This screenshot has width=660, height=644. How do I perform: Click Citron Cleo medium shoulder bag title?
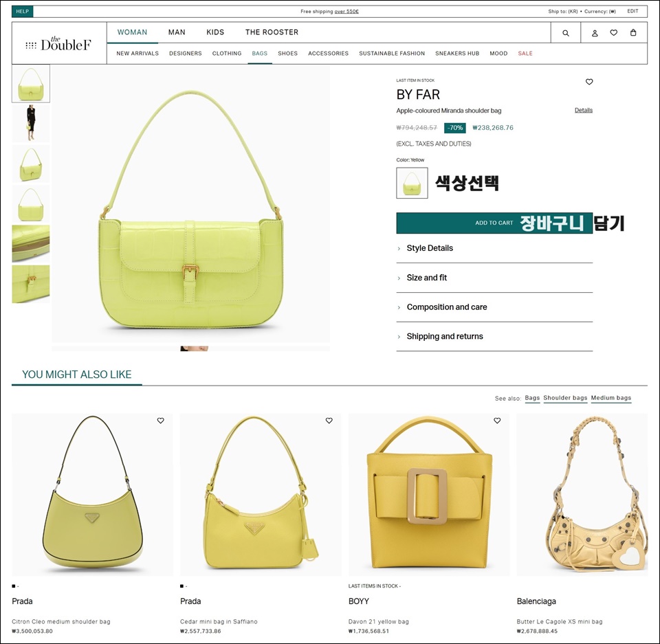[x=61, y=621]
